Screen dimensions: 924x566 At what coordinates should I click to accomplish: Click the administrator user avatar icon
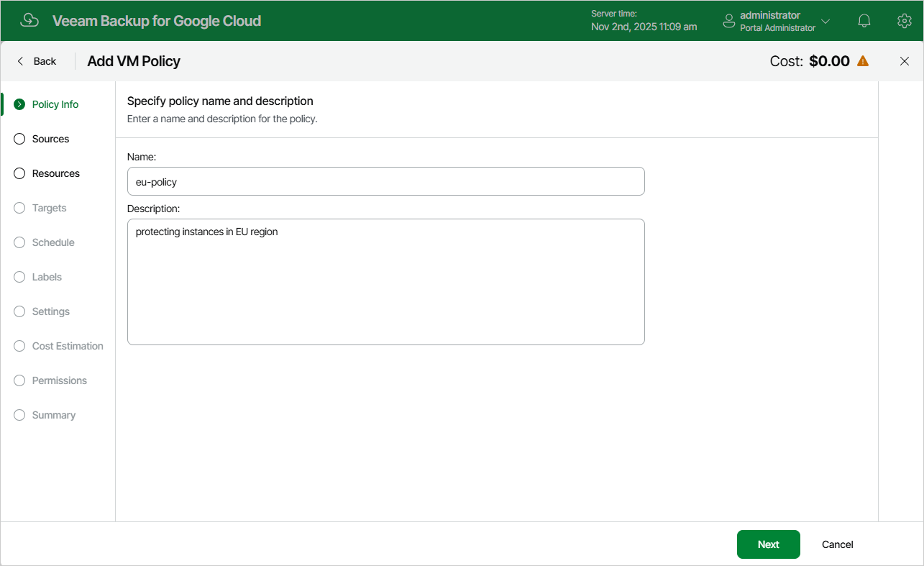point(729,21)
